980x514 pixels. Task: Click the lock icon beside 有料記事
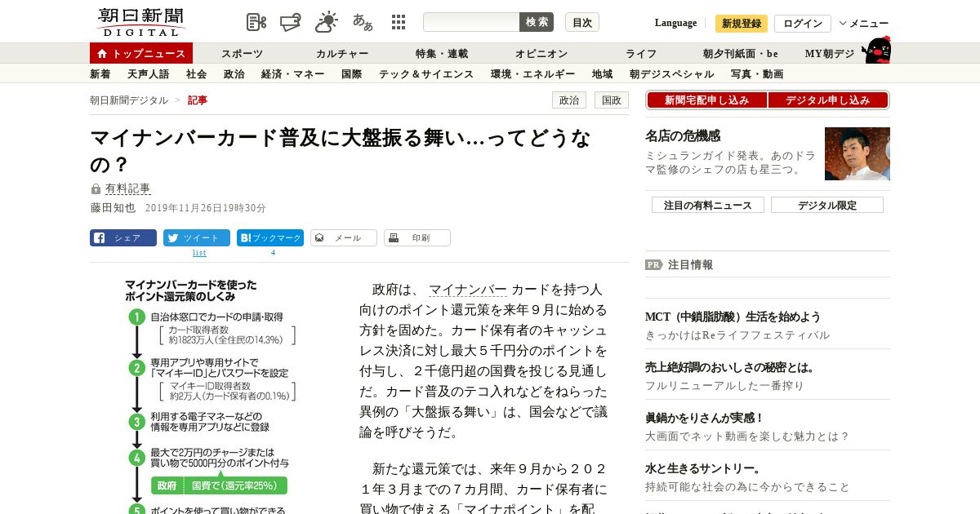96,189
